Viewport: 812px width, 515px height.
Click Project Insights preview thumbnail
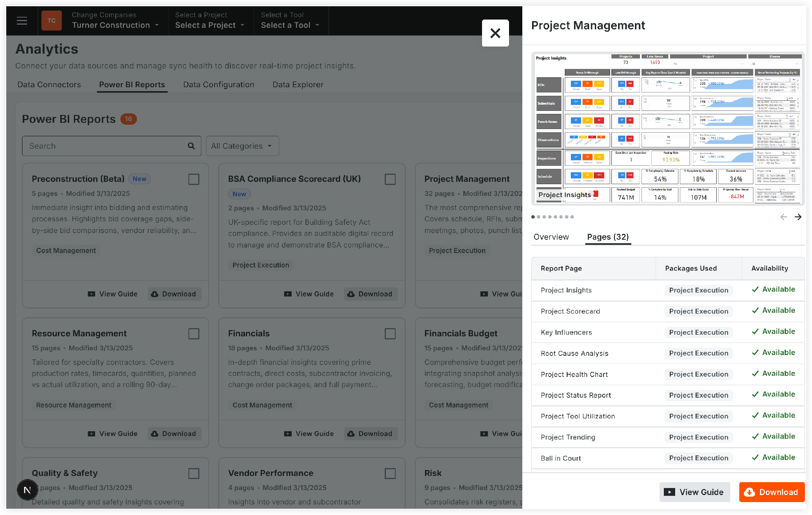667,129
